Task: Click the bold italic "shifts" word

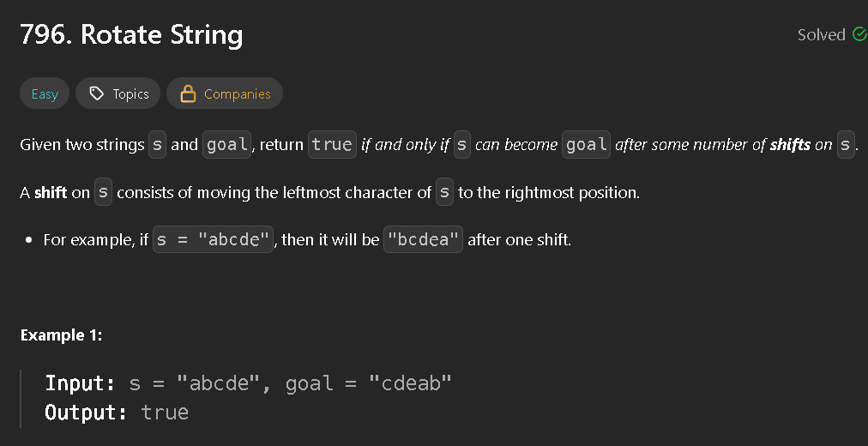Action: point(789,145)
